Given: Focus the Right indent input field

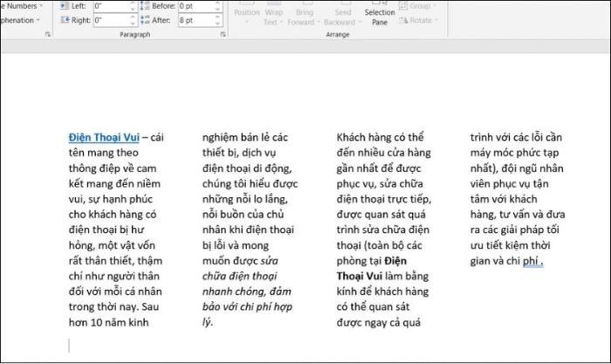Looking at the screenshot, I should click(111, 20).
